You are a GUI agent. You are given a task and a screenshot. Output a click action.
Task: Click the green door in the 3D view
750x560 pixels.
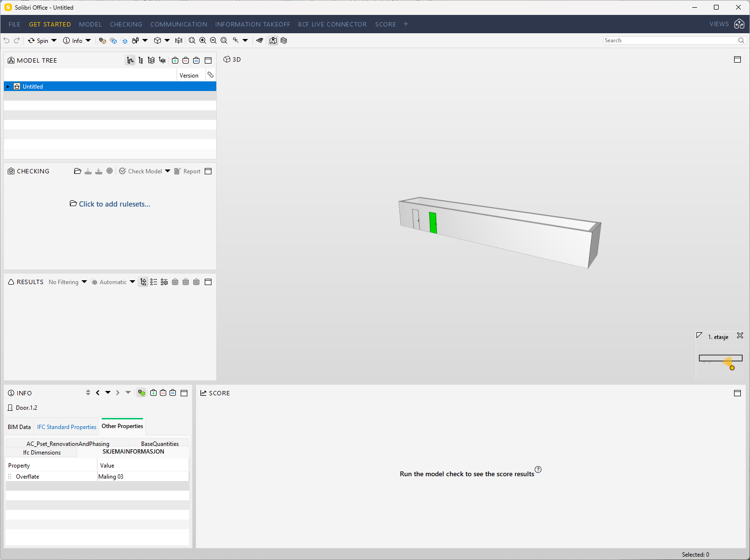point(433,222)
